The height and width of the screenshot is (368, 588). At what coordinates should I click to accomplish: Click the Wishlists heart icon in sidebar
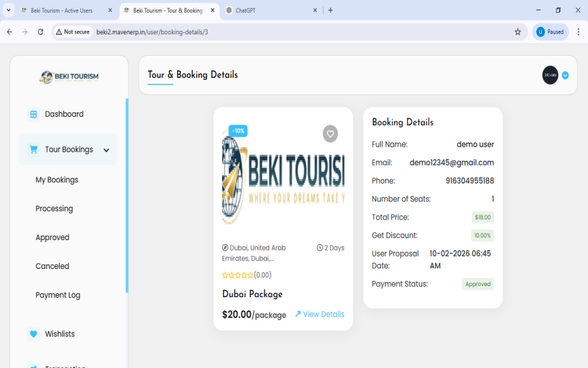coord(33,334)
